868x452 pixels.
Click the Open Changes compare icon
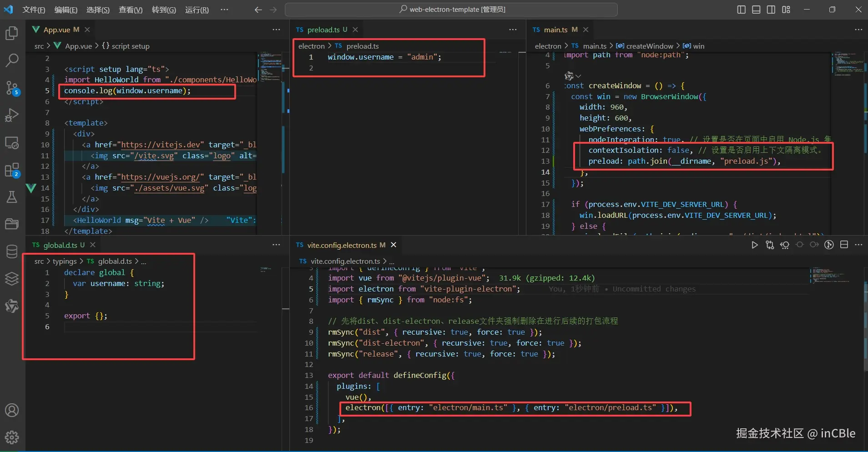pos(770,245)
